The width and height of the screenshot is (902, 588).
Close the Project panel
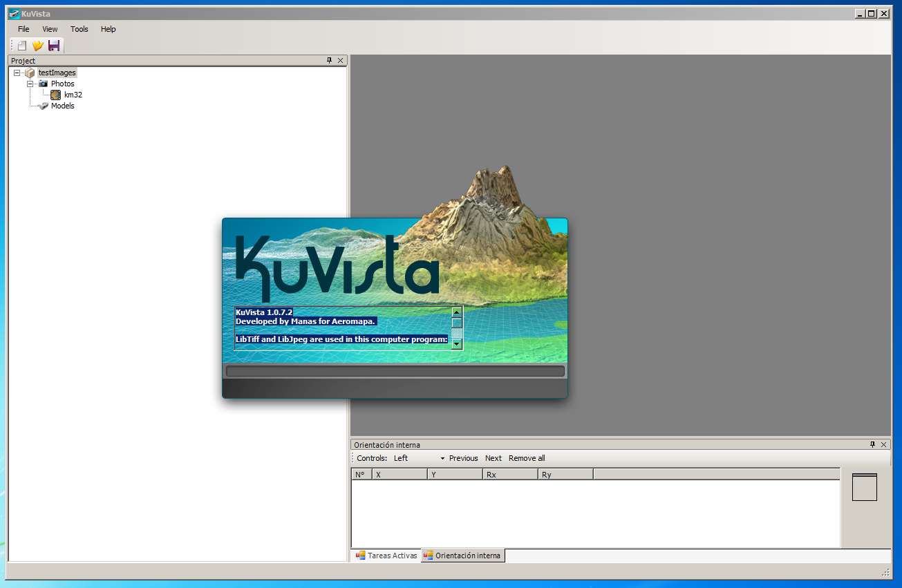[x=341, y=61]
